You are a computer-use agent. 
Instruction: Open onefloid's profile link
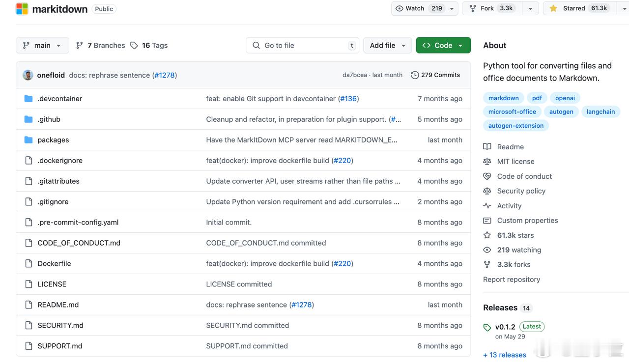(51, 75)
